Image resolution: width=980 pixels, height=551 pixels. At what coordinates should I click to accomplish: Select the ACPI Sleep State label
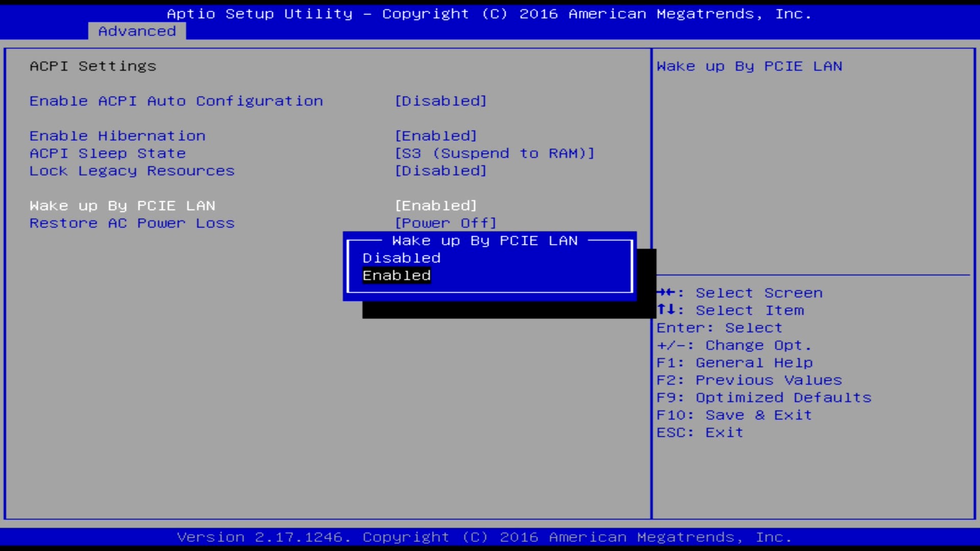[108, 154]
